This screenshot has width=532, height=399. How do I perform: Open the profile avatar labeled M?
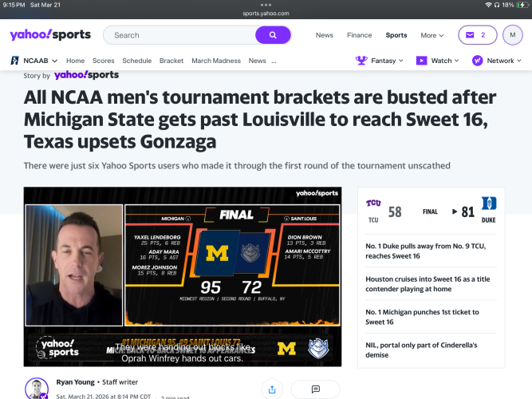(513, 35)
